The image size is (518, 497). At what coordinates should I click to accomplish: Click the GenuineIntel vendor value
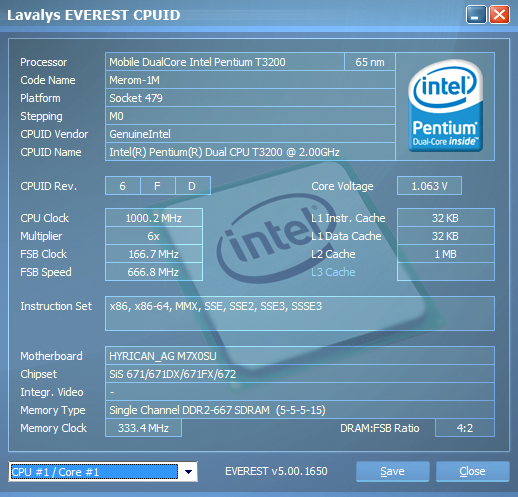pos(250,134)
